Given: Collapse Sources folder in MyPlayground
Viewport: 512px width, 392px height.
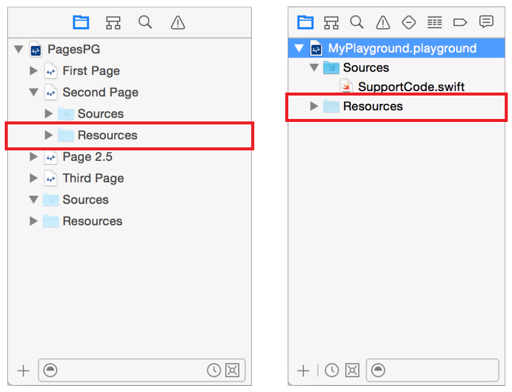Looking at the screenshot, I should tap(314, 68).
